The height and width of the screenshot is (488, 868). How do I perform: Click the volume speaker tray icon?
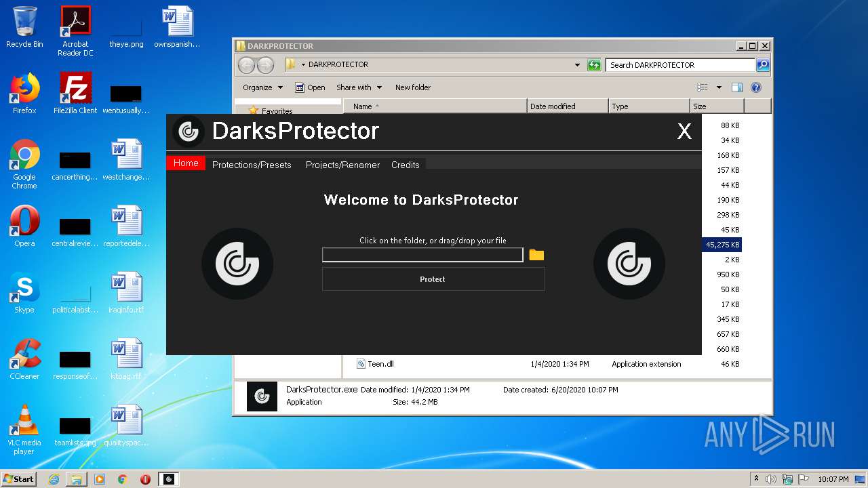click(771, 479)
